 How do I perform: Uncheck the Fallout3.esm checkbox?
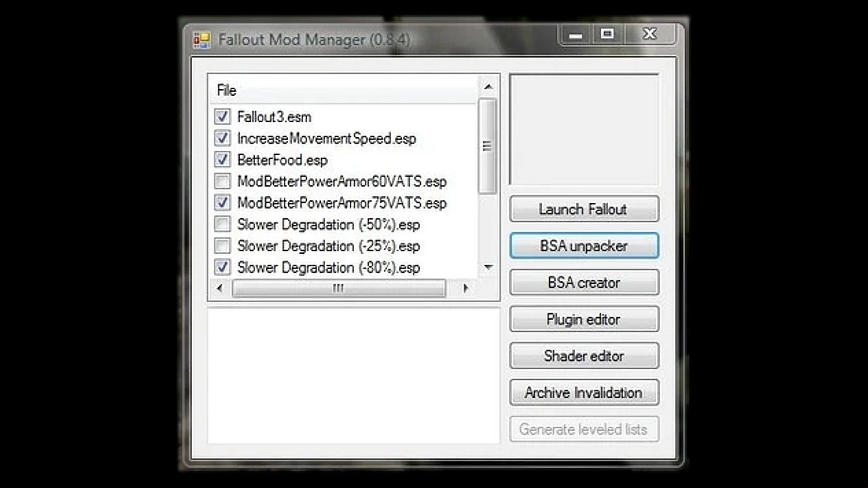pos(222,116)
